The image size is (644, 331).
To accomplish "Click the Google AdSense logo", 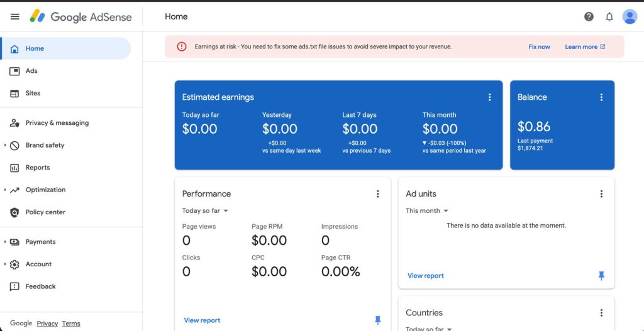I will click(x=81, y=17).
